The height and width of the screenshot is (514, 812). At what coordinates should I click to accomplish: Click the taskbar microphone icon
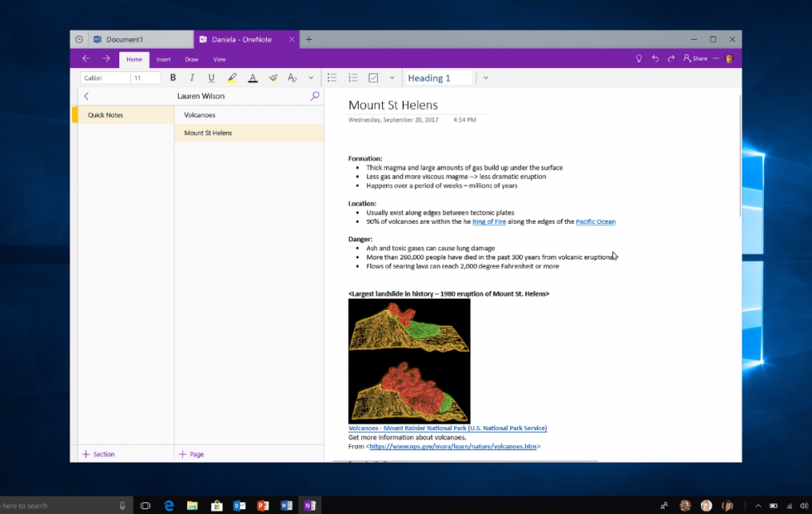click(x=123, y=506)
